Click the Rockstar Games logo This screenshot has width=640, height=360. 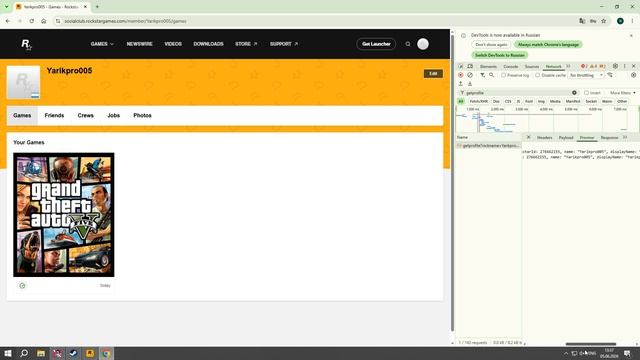coord(26,44)
